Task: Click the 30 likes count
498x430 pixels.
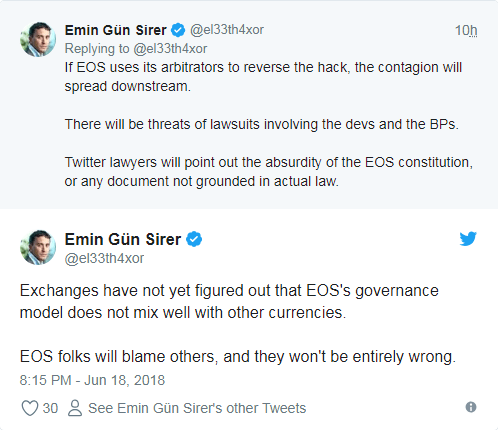Action: click(x=50, y=408)
